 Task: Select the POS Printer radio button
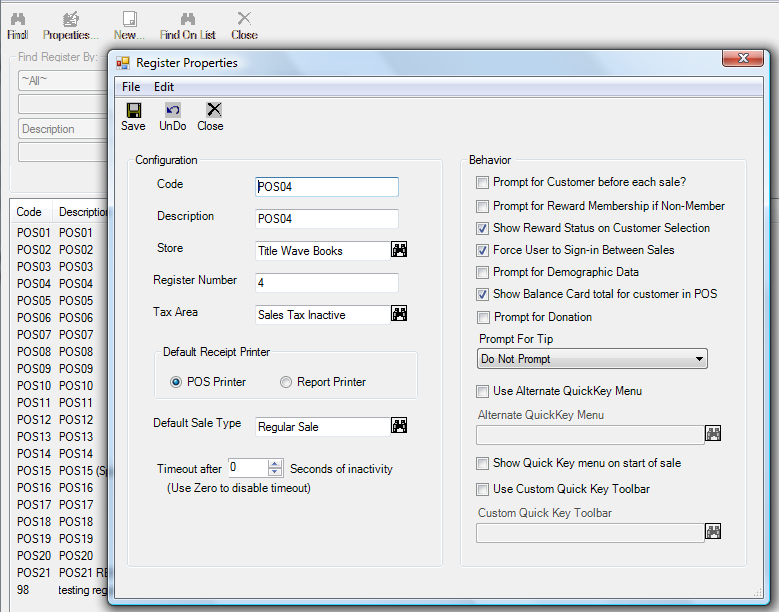[x=176, y=382]
